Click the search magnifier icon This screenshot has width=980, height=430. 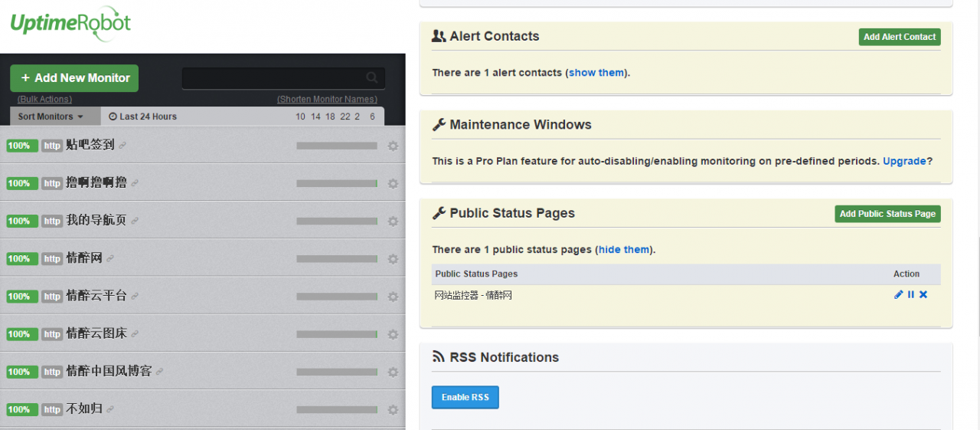click(x=372, y=77)
